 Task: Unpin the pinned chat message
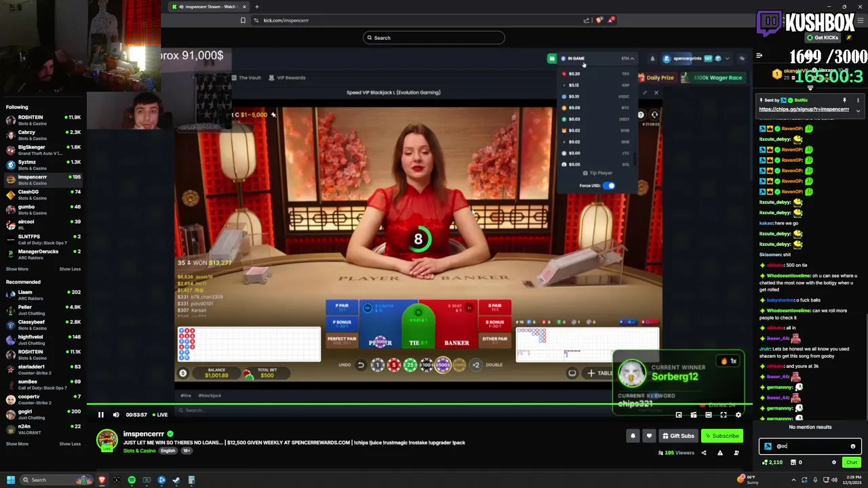tap(844, 100)
